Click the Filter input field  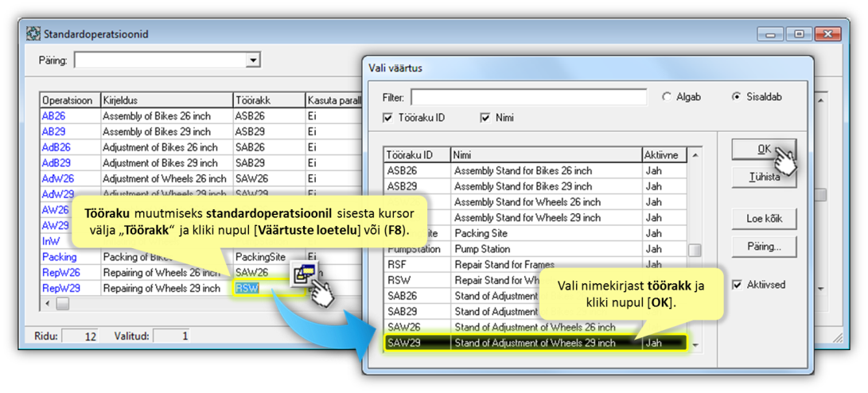point(528,97)
